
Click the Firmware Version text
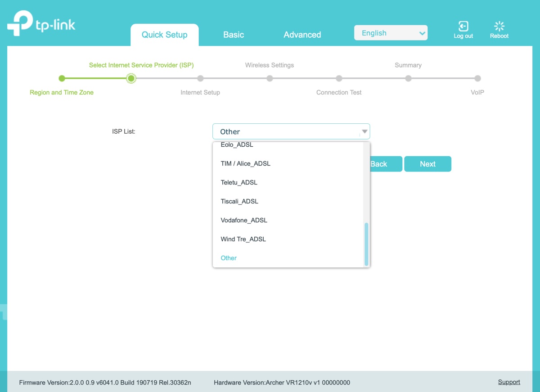click(105, 383)
